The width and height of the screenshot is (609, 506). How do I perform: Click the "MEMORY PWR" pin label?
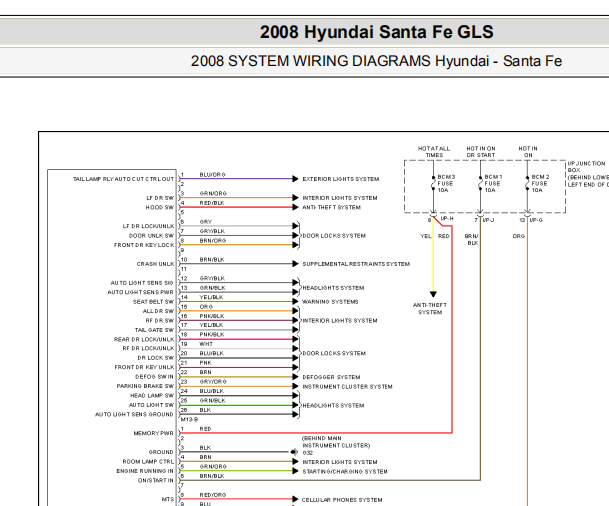point(153,433)
